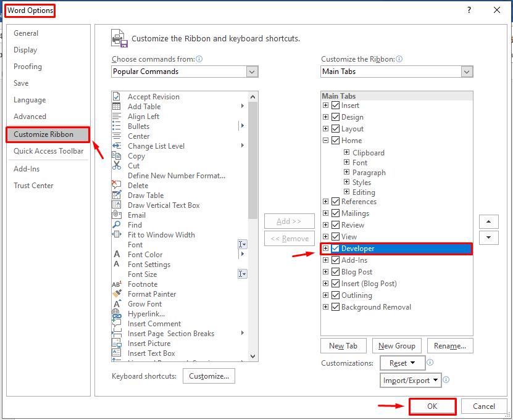This screenshot has height=420, width=513.
Task: Expand the Clipboard group
Action: point(346,152)
